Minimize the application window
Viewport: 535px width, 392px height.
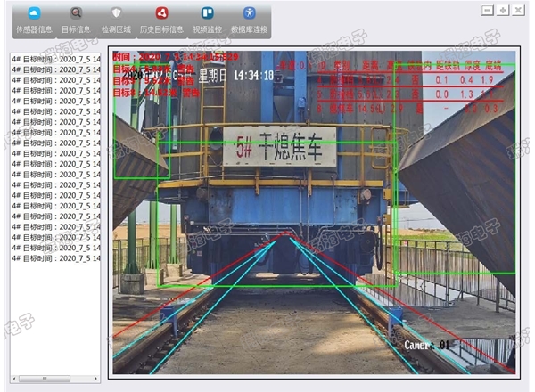tap(487, 10)
